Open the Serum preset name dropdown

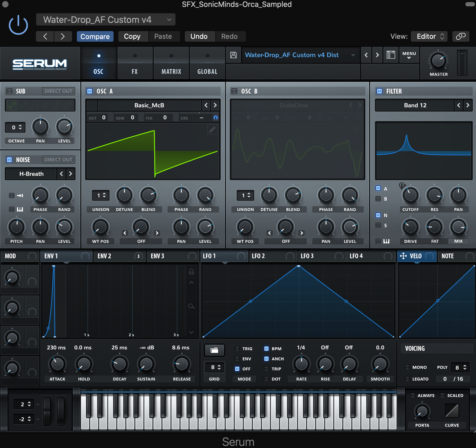coord(300,55)
